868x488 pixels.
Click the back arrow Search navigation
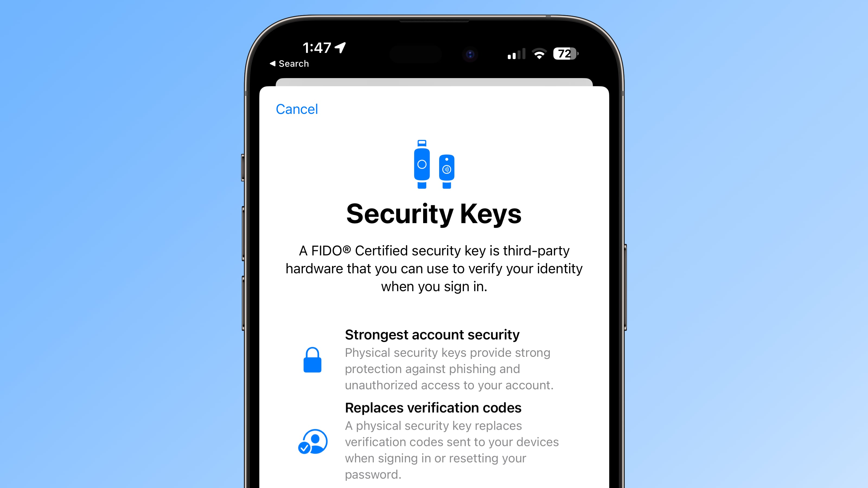pos(290,64)
